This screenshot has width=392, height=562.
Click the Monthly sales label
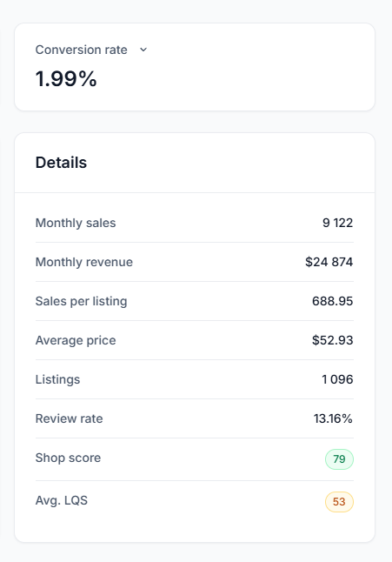pos(76,223)
